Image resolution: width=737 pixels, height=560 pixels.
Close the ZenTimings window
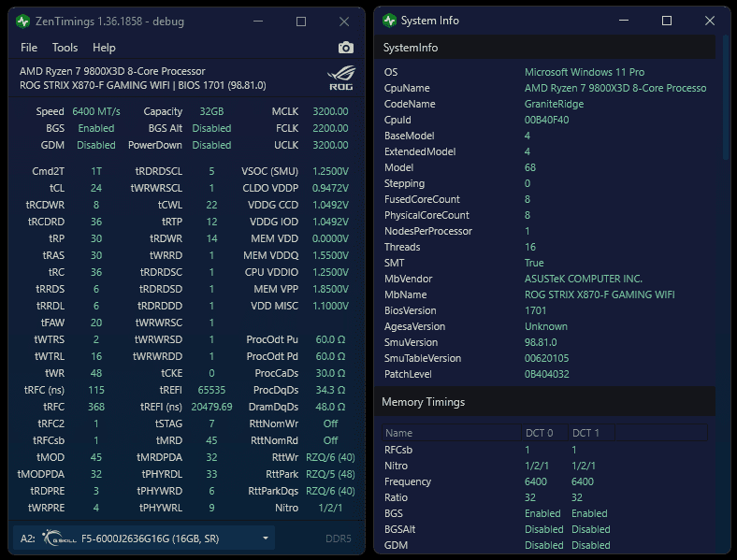coord(344,22)
